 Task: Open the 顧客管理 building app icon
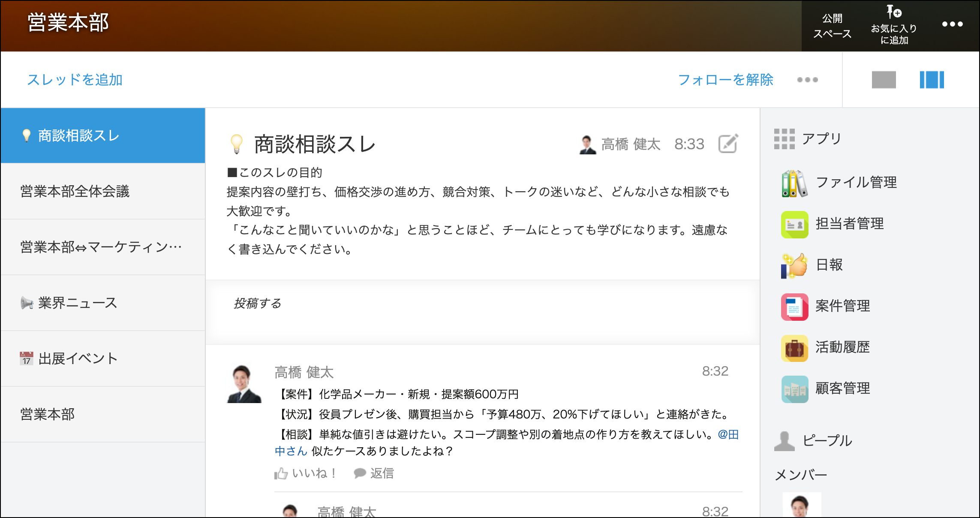coord(794,389)
